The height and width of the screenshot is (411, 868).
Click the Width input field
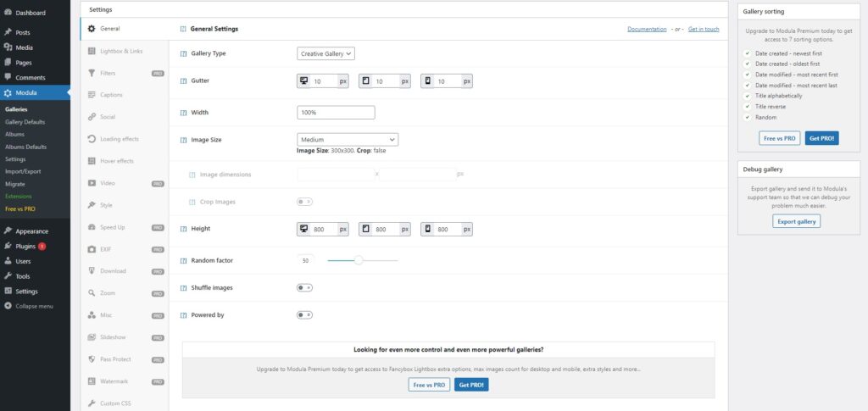(x=336, y=112)
